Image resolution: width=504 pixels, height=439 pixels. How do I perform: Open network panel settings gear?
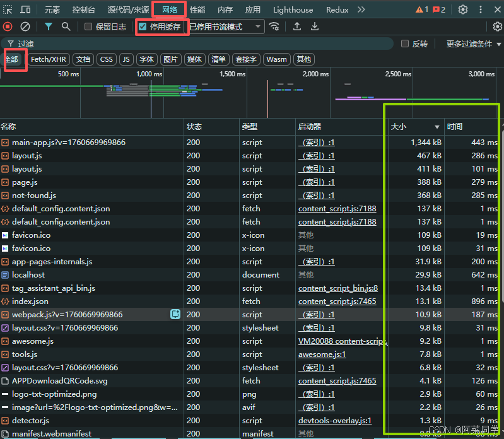(x=498, y=26)
